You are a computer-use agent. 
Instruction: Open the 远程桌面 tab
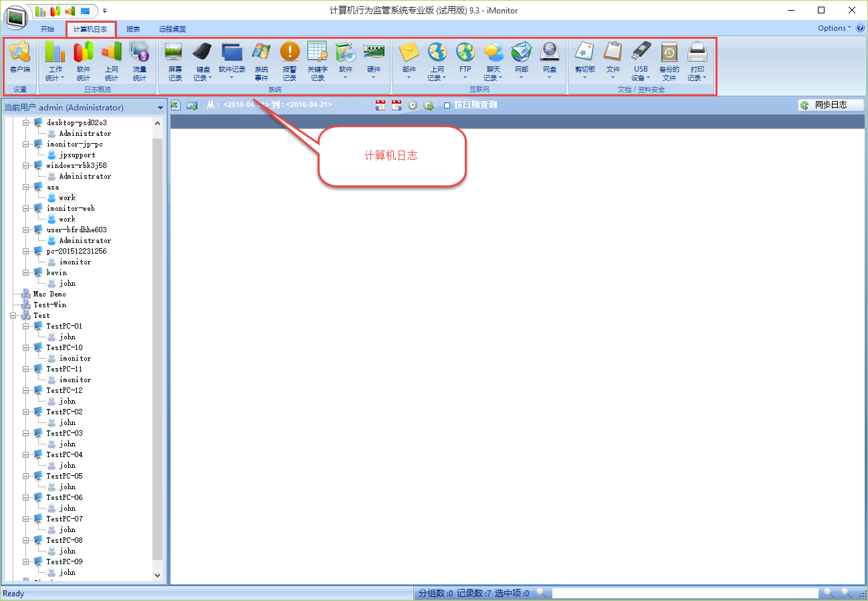tap(173, 29)
